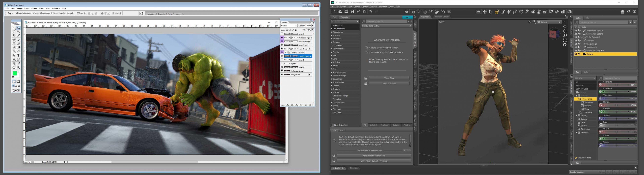Open Photoshop Layer menu
This screenshot has height=175, width=644.
tap(27, 9)
